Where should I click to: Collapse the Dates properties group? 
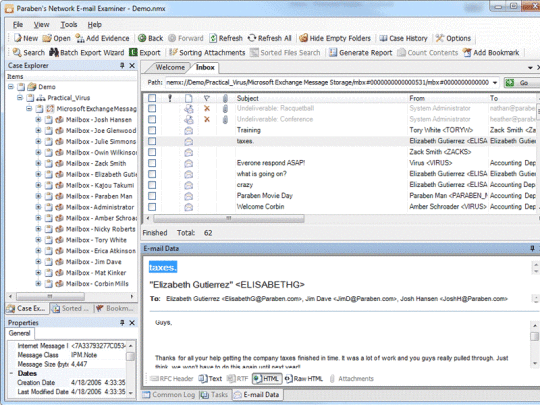11,373
